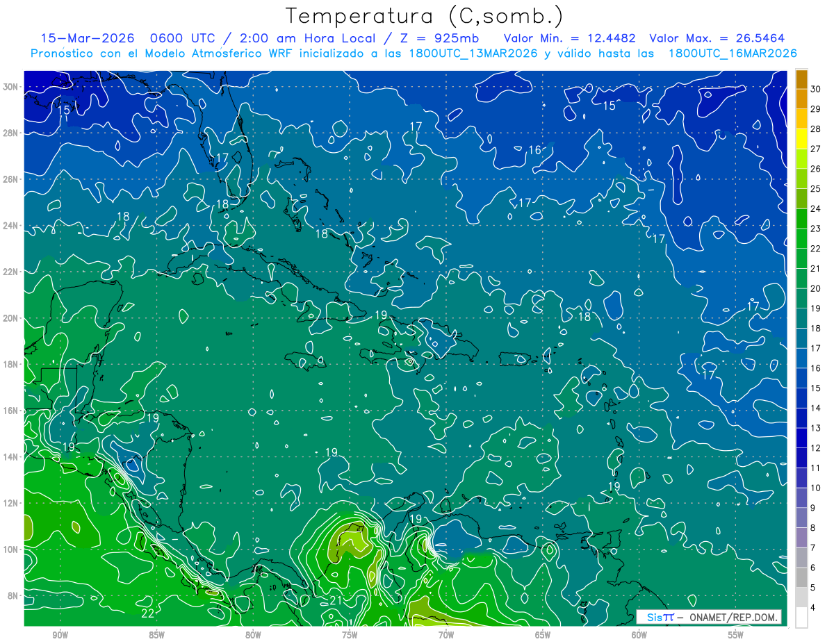834x644 pixels.
Task: Click the white swatch at the legend bottom
Action: point(801,617)
